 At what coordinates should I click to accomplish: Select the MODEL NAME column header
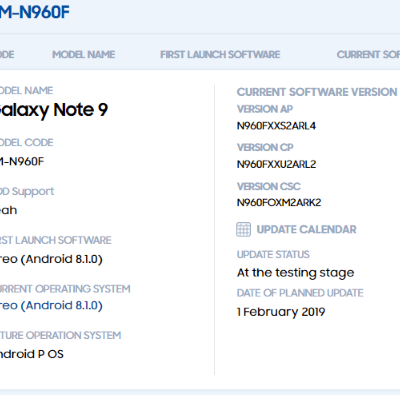84,54
